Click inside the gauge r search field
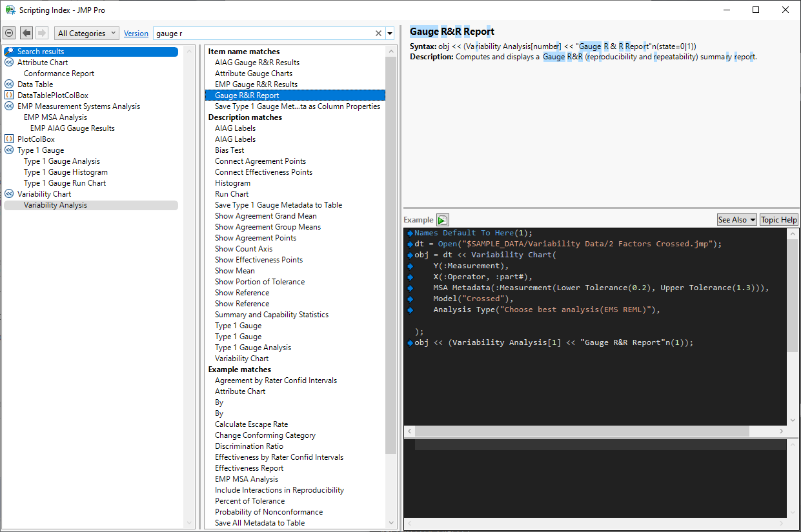The width and height of the screenshot is (801, 532). 258,34
